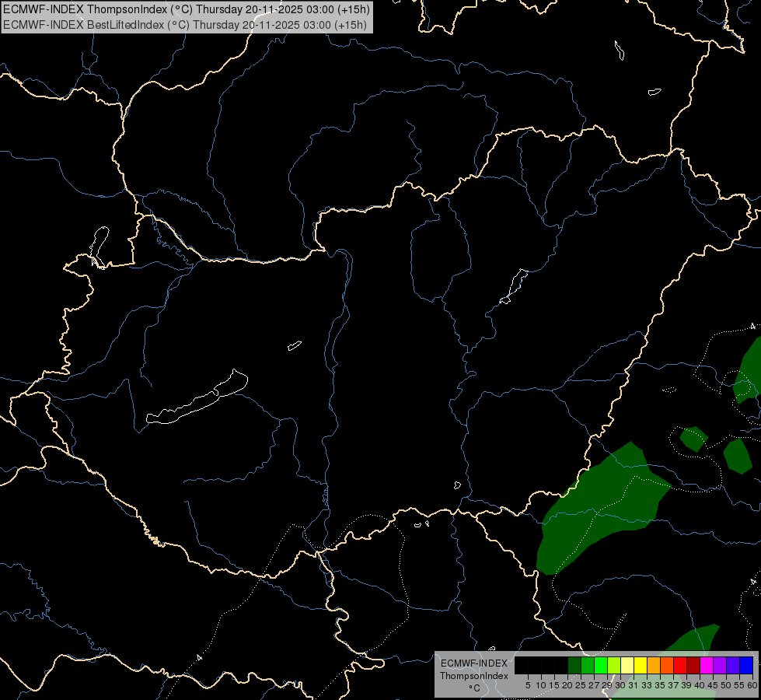Pick the bright yellow 31–33 legend swatch
The image size is (761, 700).
pyautogui.click(x=641, y=666)
